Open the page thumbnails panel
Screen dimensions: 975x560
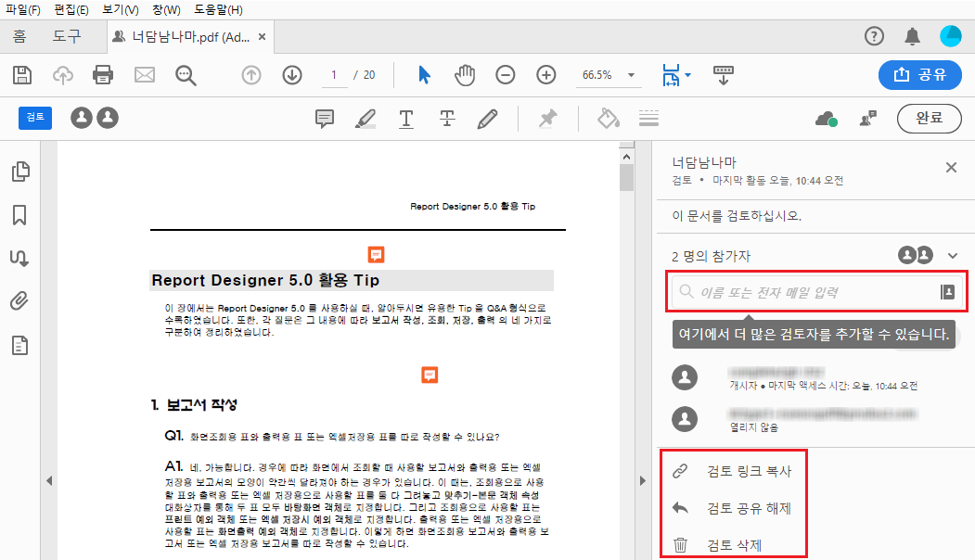click(20, 172)
